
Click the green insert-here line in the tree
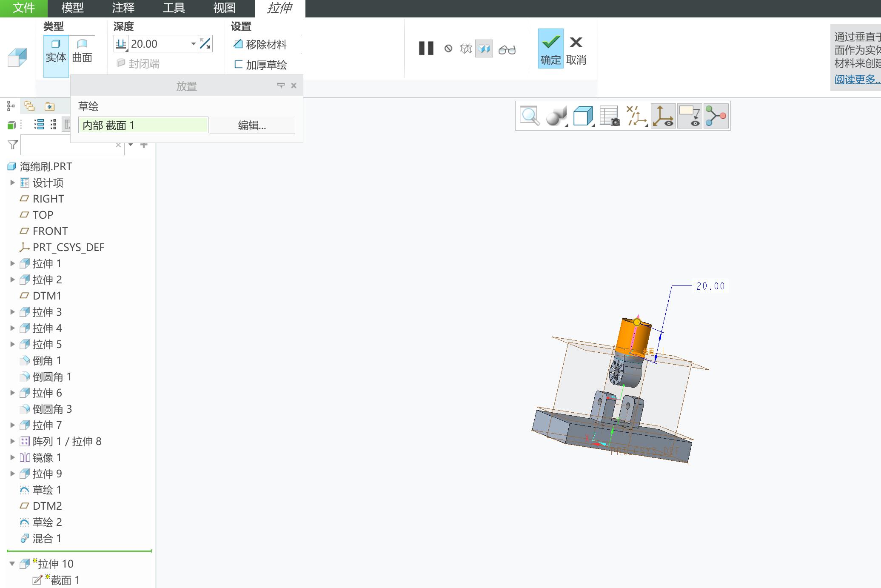point(80,551)
